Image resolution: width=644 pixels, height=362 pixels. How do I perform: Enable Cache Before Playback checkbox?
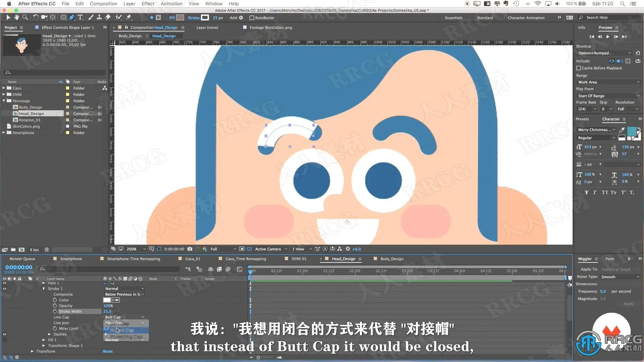coord(579,68)
